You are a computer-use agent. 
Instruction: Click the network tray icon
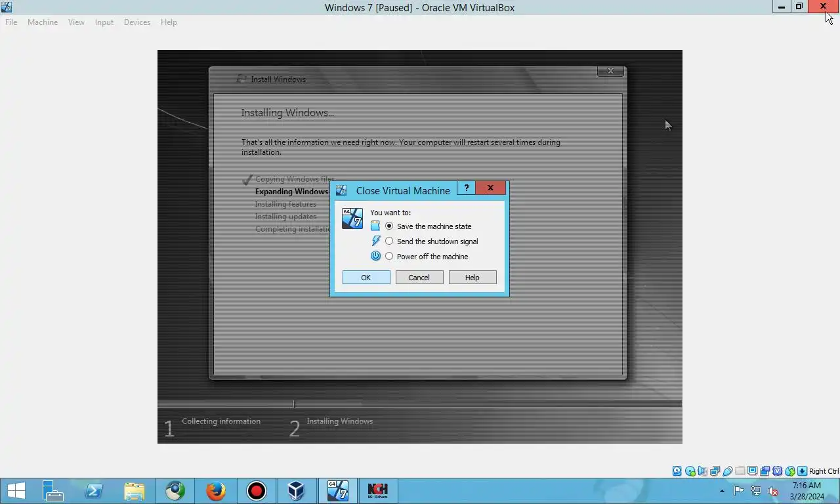[756, 490]
